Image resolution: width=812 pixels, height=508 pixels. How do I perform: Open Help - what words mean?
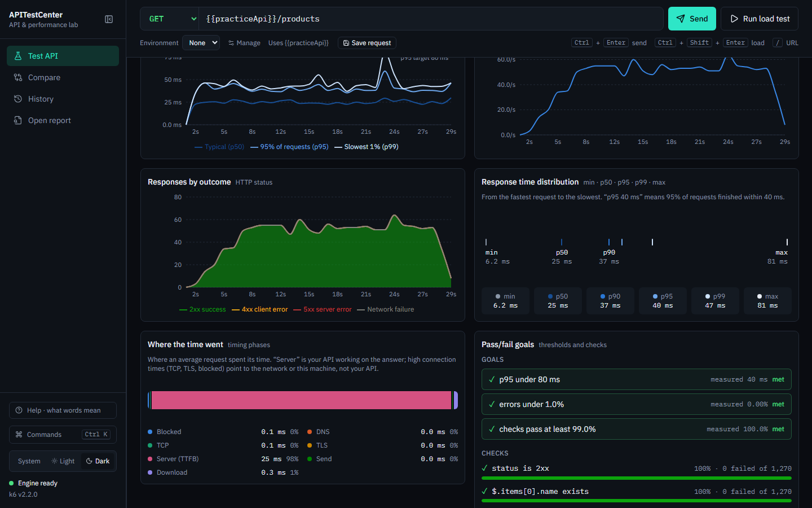(63, 410)
